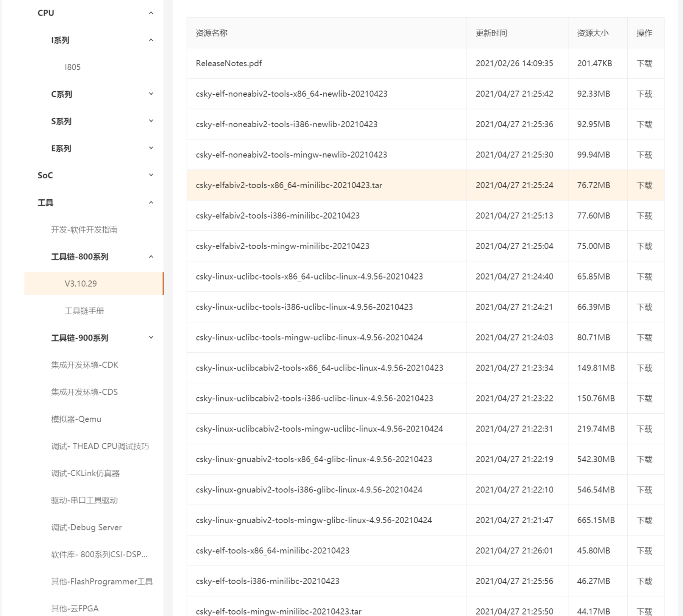Expand the C系列 submenu
The width and height of the screenshot is (683, 616).
pos(151,94)
